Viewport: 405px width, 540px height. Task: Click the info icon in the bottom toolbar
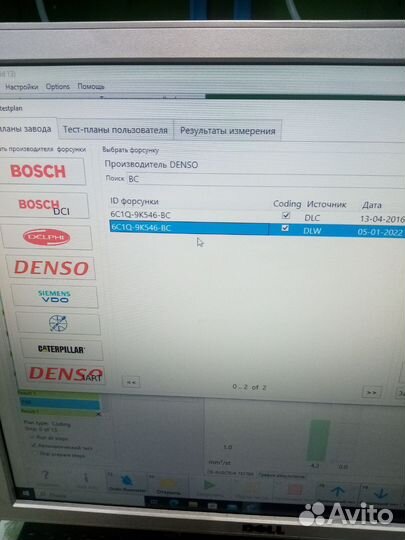click(86, 478)
